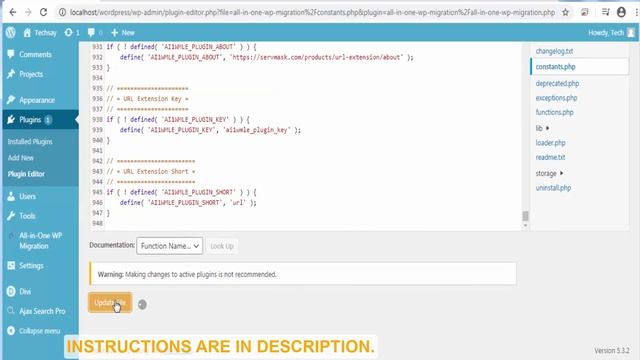Open the updates counter icon

72,33
